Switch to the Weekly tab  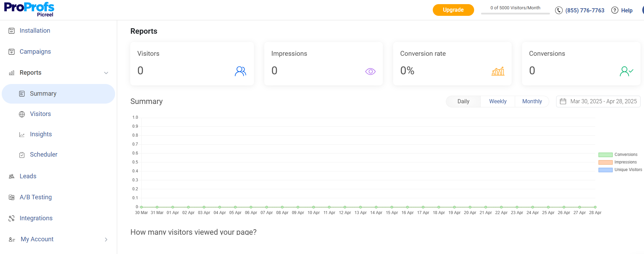(x=498, y=102)
